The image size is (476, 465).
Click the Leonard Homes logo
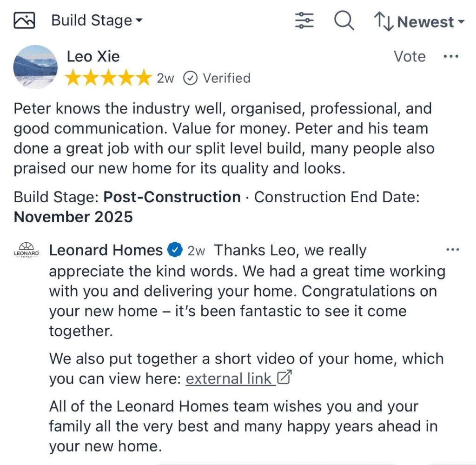26,250
